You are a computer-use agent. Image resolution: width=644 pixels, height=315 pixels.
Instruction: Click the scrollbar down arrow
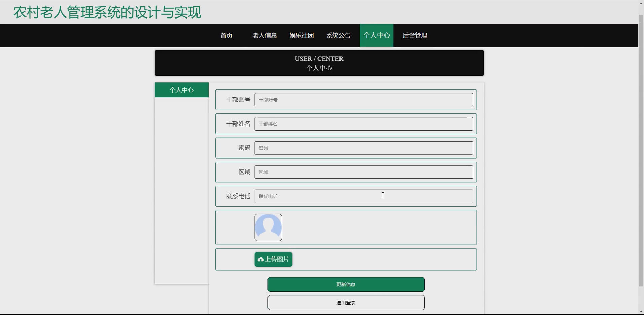[x=641, y=312]
